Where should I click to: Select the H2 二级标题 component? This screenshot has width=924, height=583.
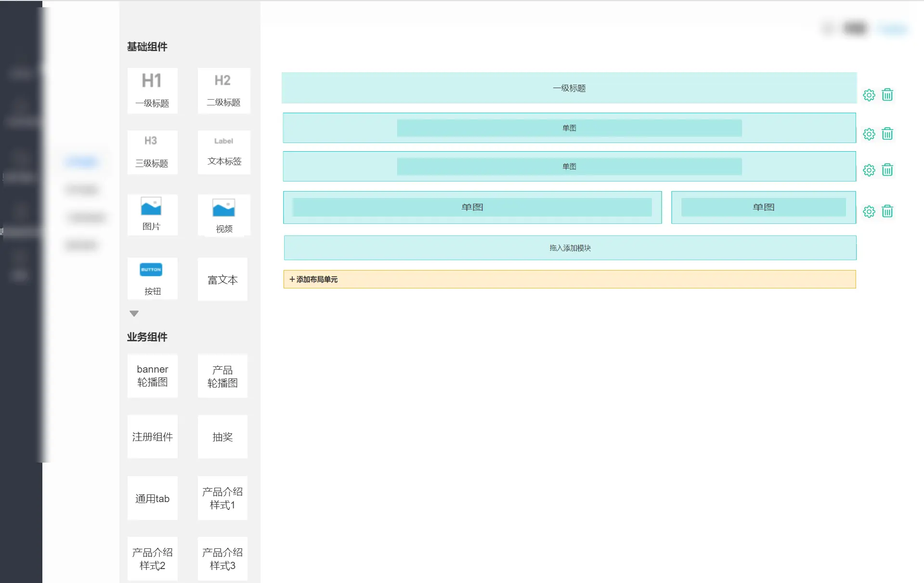(x=223, y=91)
